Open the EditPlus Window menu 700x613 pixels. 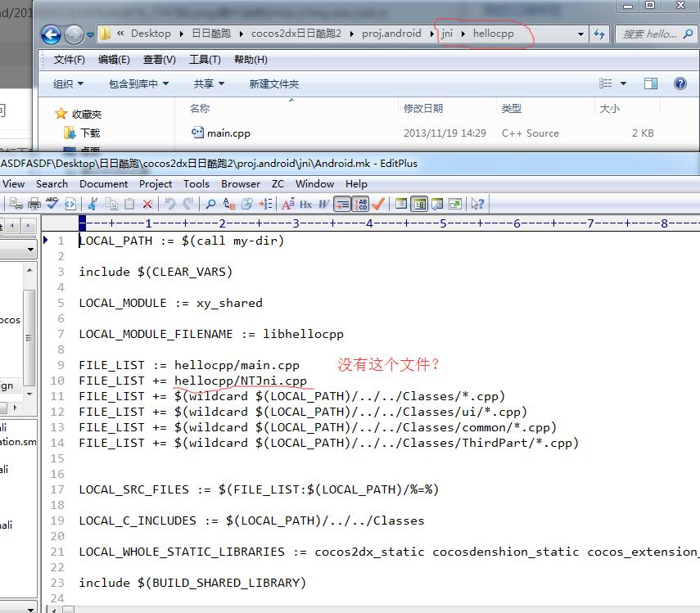click(x=314, y=184)
